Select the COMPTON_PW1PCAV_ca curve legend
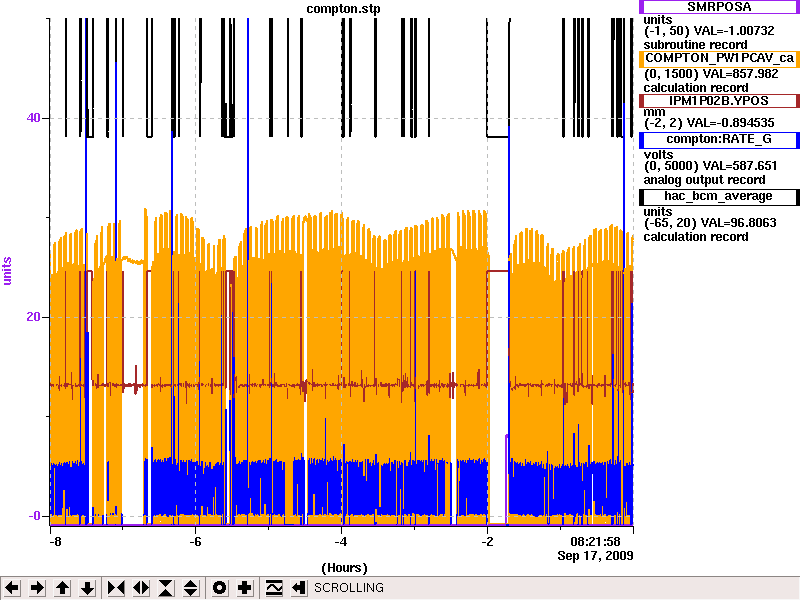 click(719, 58)
